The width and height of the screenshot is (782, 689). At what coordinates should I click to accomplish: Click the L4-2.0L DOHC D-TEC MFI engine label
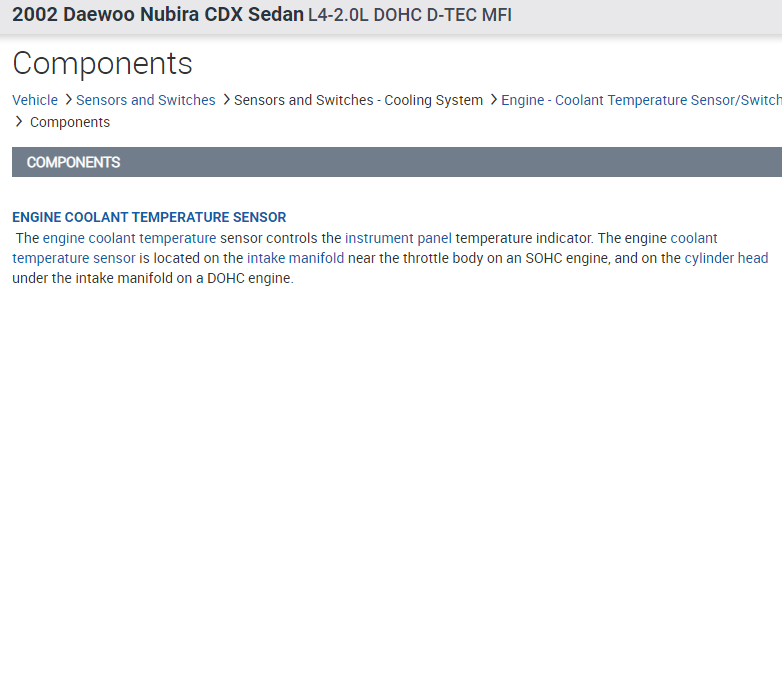[410, 16]
